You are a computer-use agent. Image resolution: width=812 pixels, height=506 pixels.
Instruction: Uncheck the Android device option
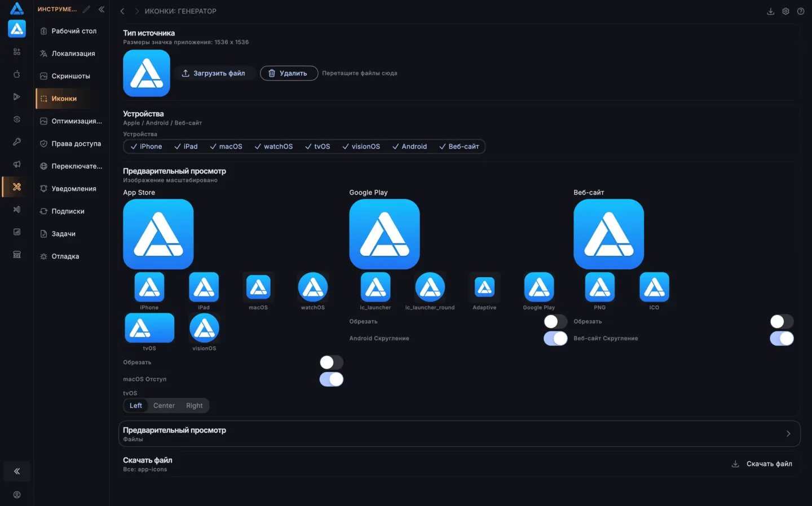[x=410, y=147]
